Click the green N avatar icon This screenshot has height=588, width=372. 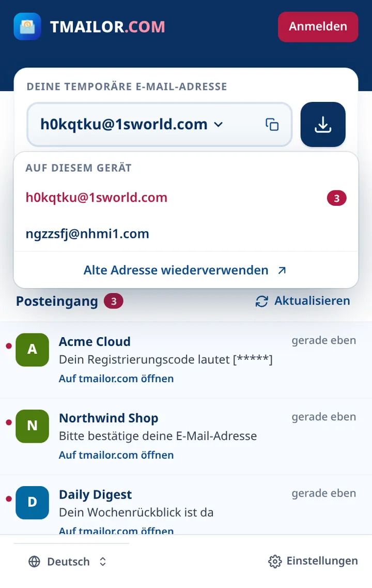32,426
